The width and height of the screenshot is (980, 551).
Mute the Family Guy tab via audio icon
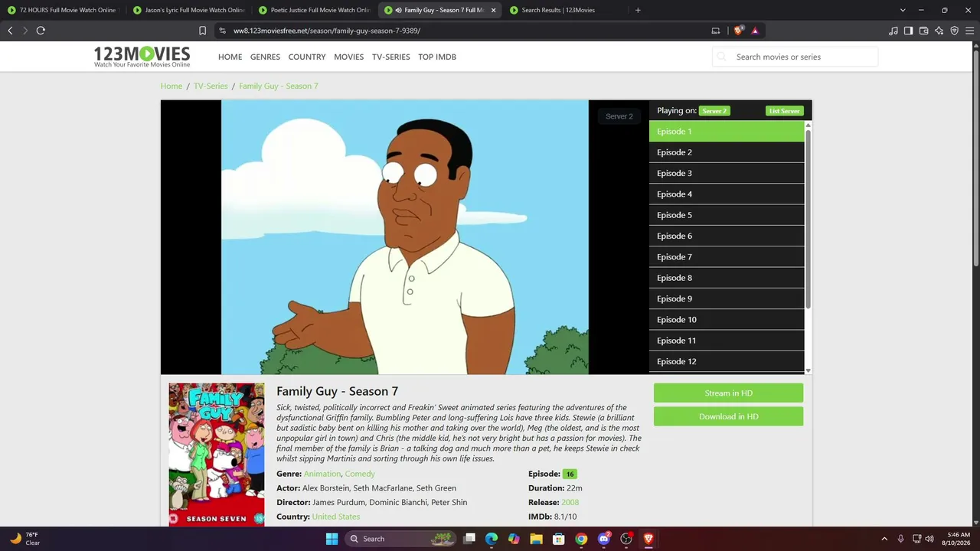coord(399,10)
